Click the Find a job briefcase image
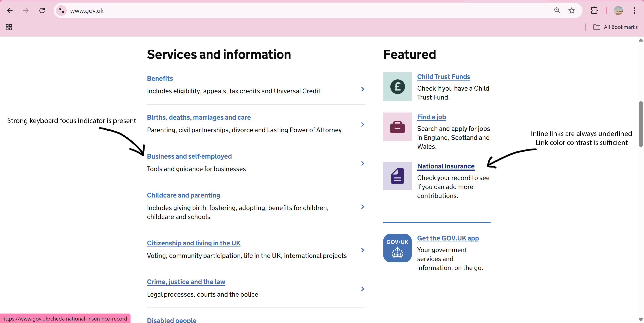The height and width of the screenshot is (323, 644). pos(397,127)
